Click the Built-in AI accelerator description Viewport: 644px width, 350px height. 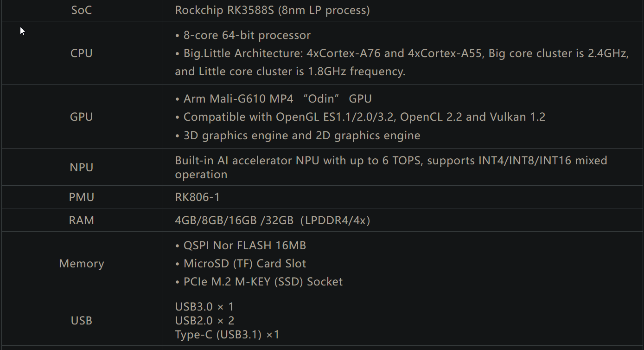click(x=391, y=167)
